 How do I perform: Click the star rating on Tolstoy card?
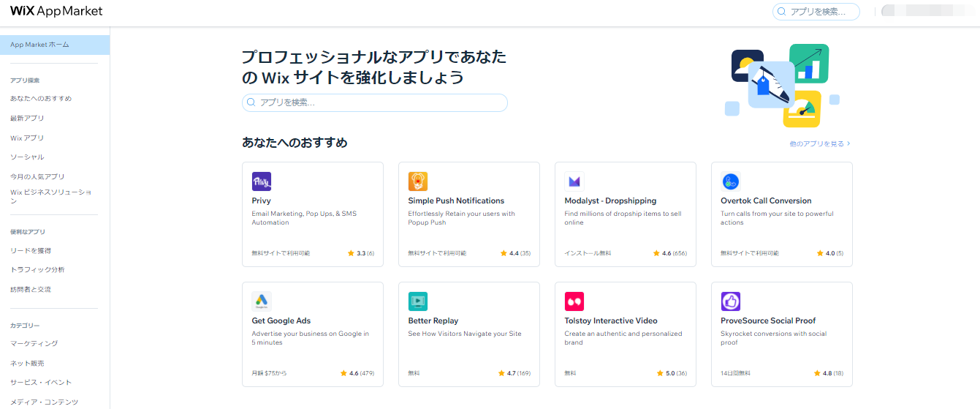click(672, 373)
